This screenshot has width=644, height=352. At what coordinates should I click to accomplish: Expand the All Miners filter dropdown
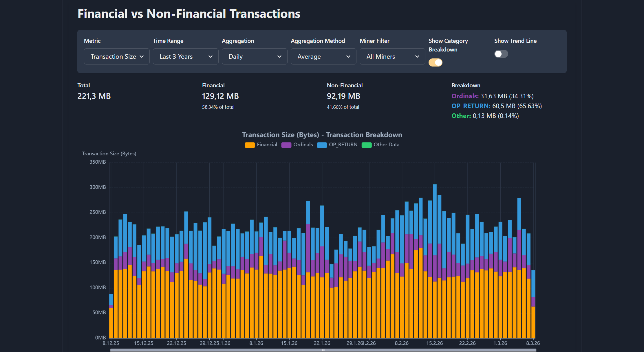(x=392, y=56)
